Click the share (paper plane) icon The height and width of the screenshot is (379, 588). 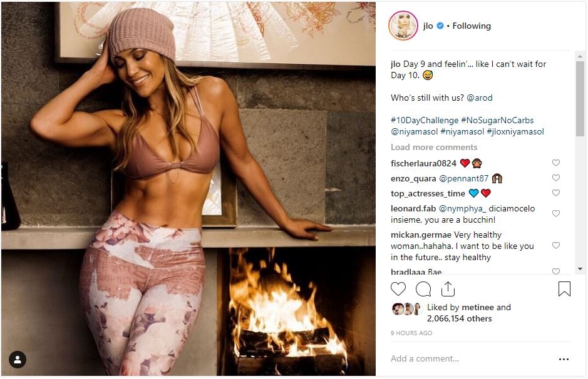[448, 289]
